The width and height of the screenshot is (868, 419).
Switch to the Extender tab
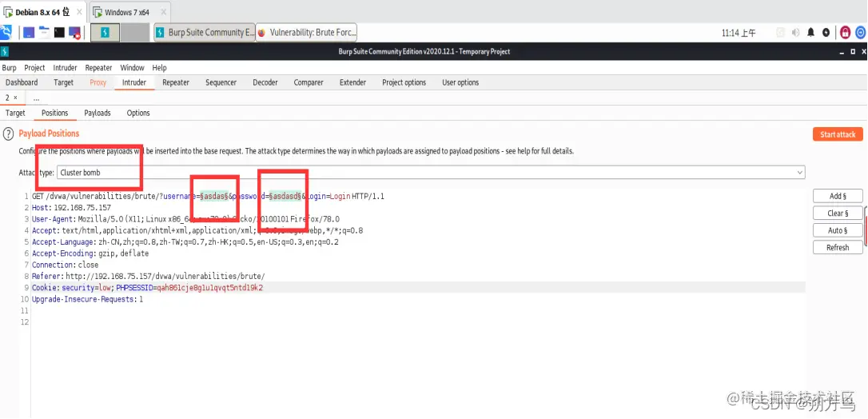click(x=352, y=82)
